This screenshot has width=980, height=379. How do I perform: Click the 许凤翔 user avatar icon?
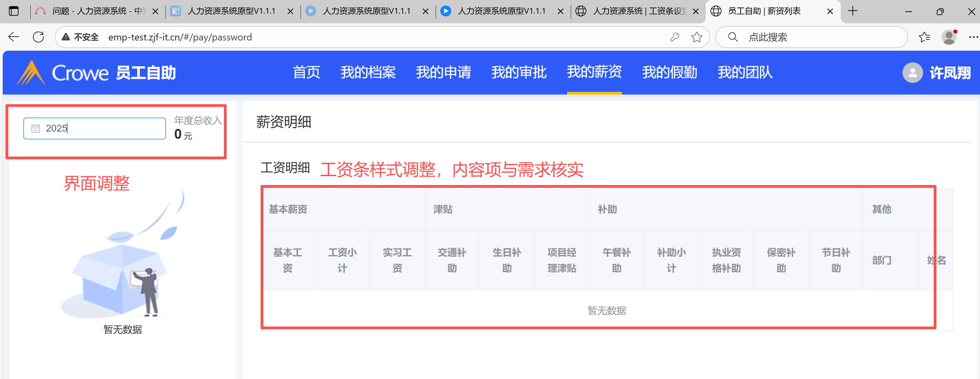pos(912,72)
